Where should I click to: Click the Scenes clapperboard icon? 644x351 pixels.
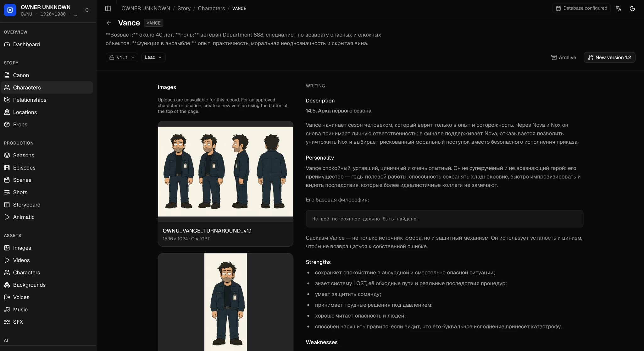pyautogui.click(x=7, y=180)
